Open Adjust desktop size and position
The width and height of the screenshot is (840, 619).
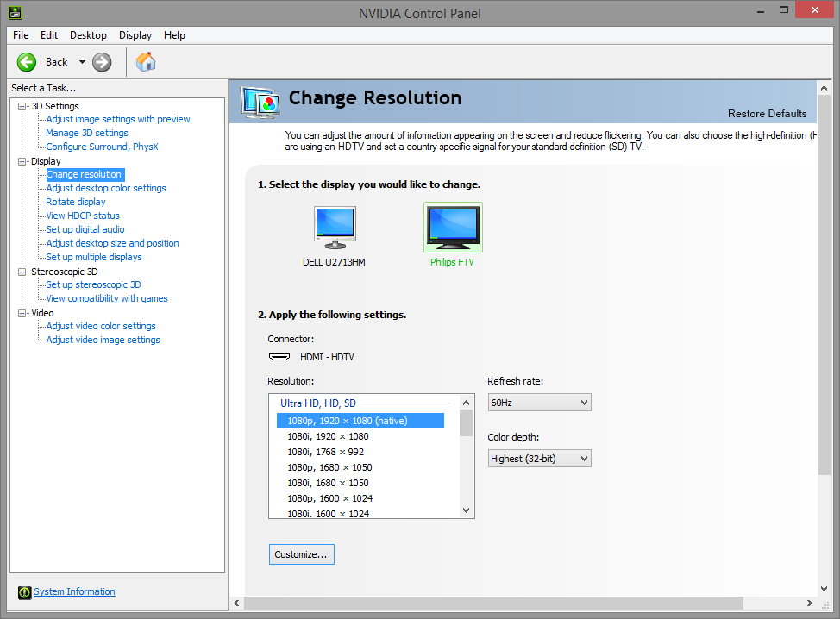click(x=112, y=243)
